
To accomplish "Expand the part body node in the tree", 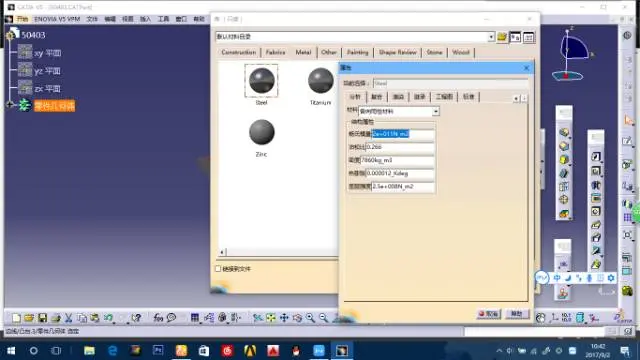I will (10, 105).
